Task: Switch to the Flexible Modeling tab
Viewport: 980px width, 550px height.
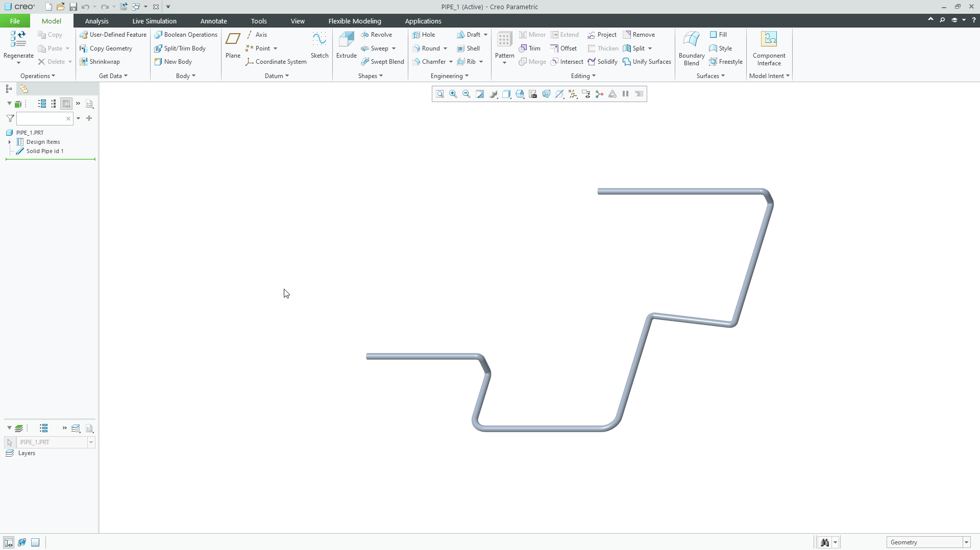Action: 355,21
